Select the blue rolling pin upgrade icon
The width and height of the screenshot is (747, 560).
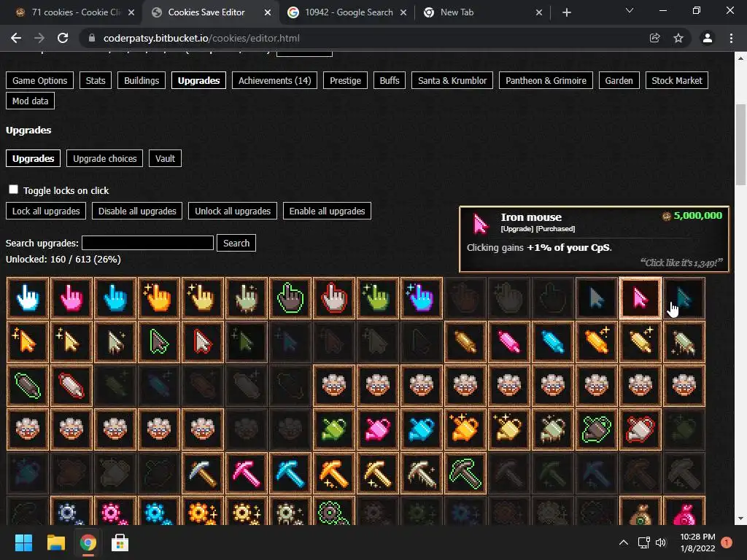click(553, 342)
